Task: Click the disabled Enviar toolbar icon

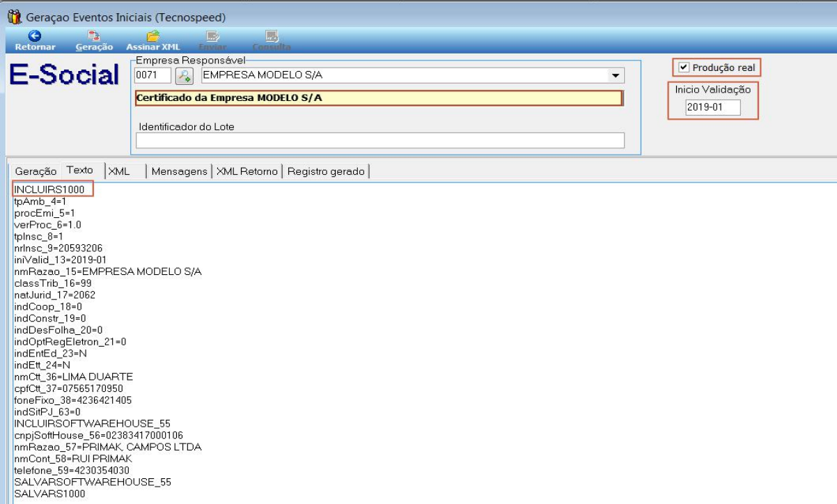Action: pos(212,36)
